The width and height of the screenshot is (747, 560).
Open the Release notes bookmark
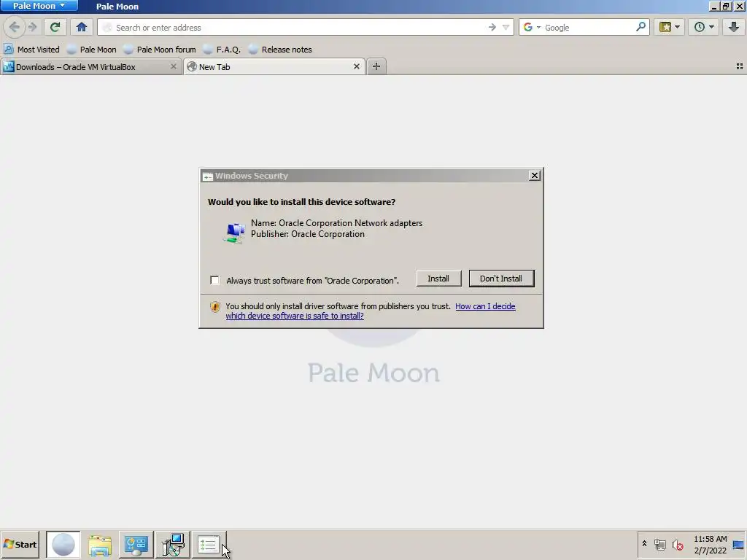(280, 50)
